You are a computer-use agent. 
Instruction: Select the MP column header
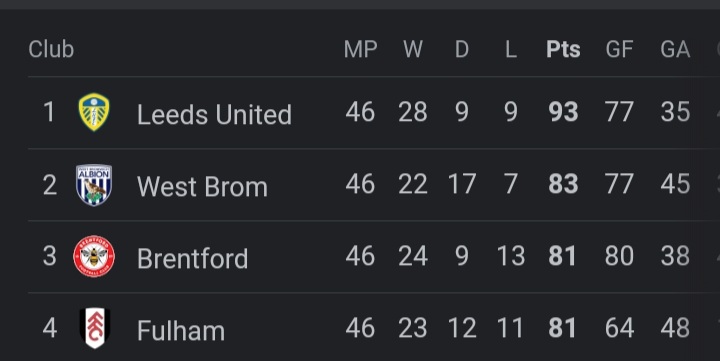click(x=360, y=49)
